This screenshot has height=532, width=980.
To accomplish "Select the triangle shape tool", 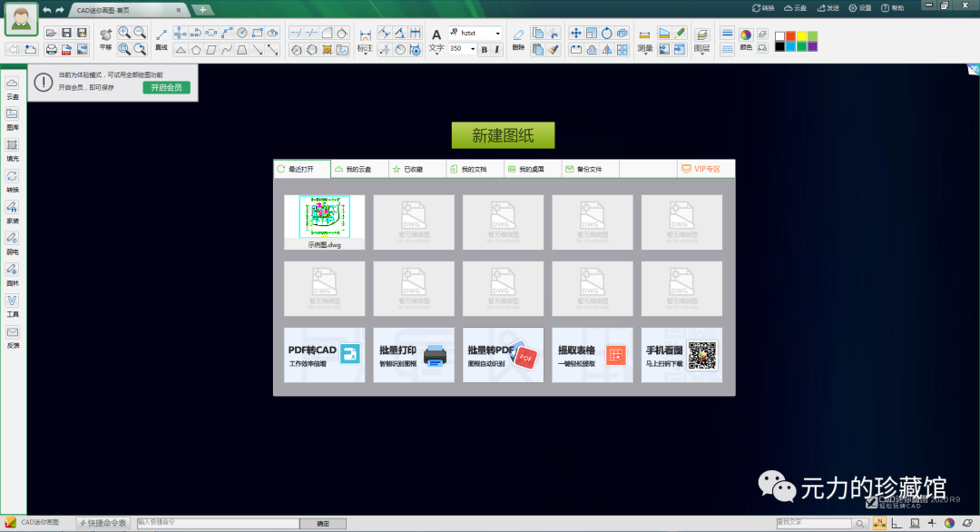I will (181, 50).
